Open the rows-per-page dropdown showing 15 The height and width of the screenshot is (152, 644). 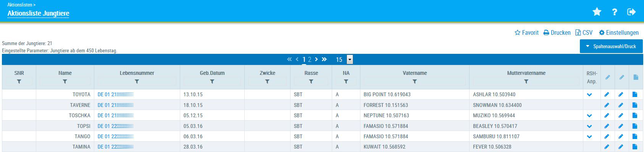point(350,60)
